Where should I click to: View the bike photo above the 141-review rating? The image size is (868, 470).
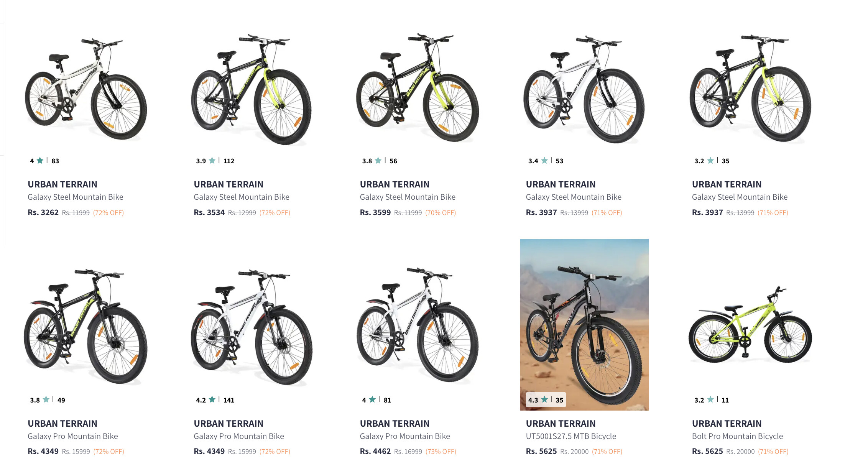[x=252, y=326]
